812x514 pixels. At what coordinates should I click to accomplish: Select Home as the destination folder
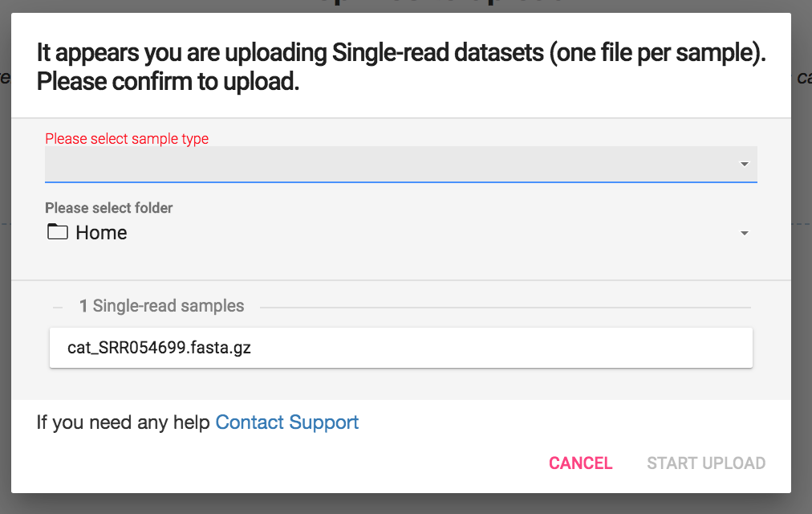(100, 232)
